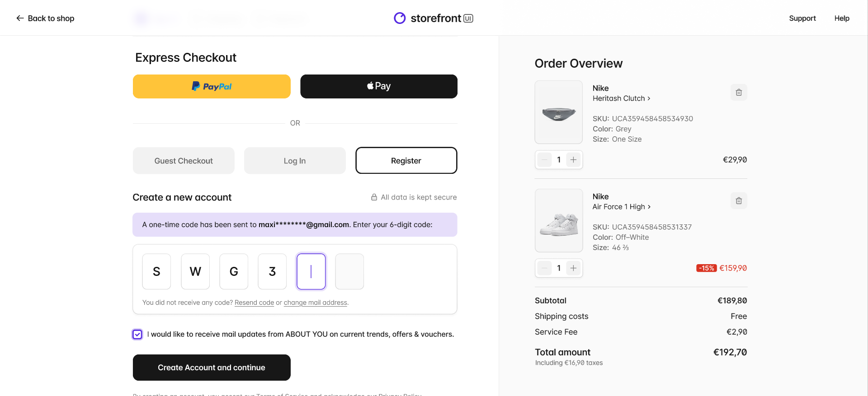
Task: Choose the Register tab
Action: pyautogui.click(x=406, y=161)
